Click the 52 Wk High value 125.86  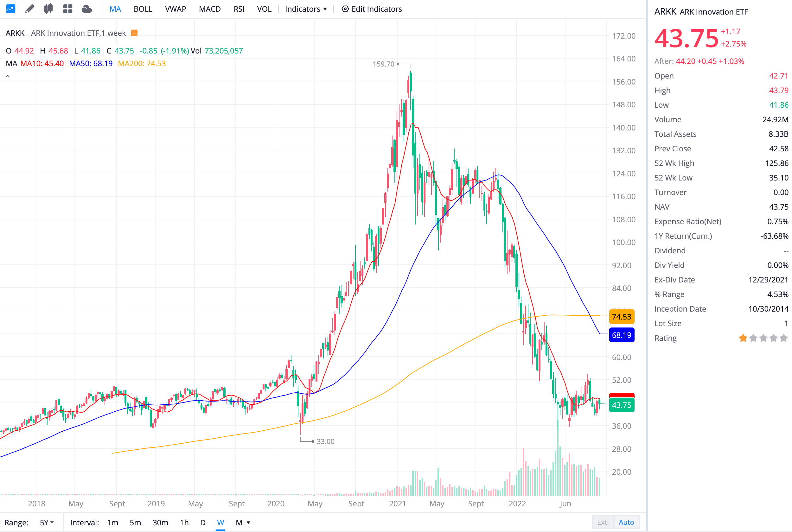point(776,163)
